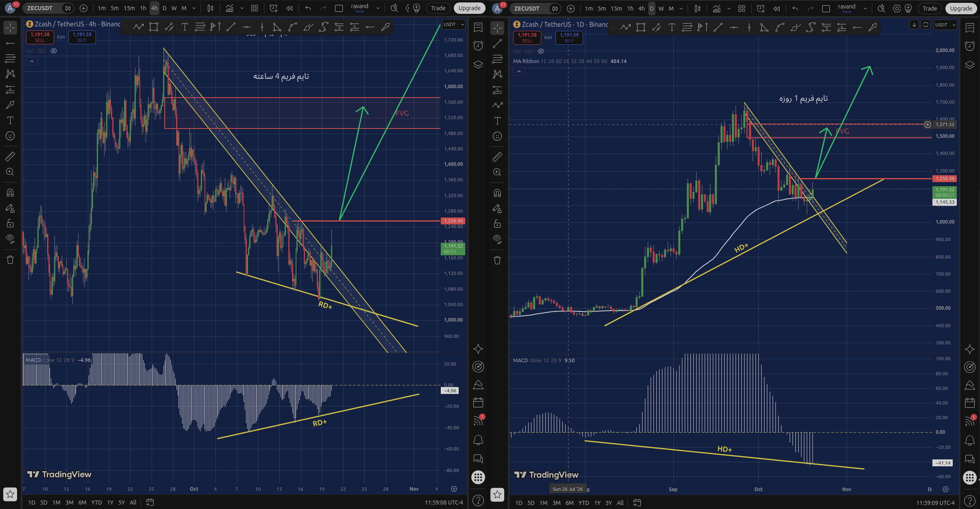Switch right chart to 4h timeframe

coord(641,9)
